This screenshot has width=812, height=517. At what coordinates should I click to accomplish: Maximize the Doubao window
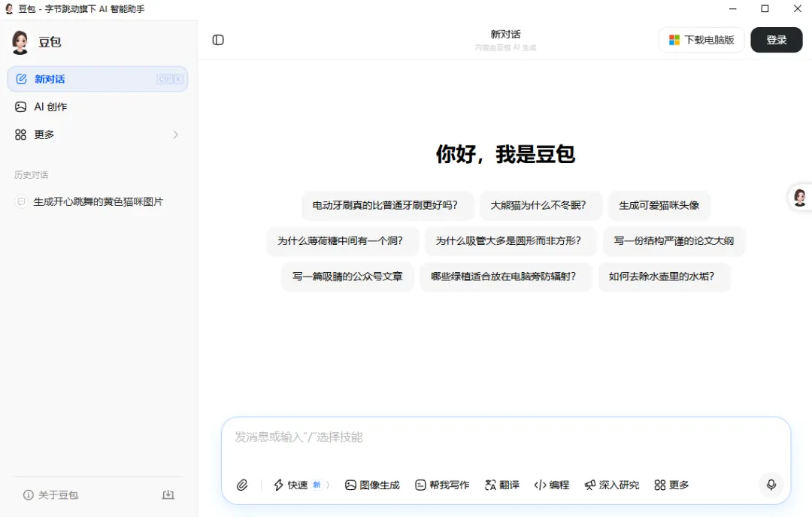[x=765, y=9]
